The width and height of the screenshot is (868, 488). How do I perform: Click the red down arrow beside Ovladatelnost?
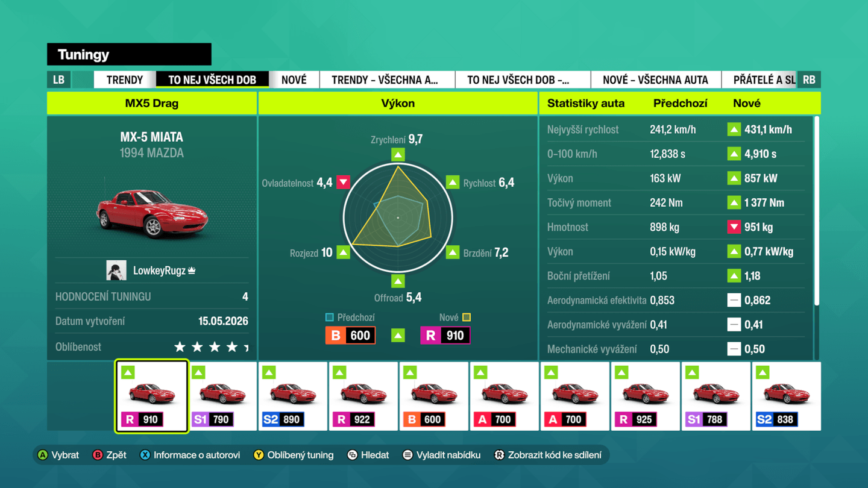pos(343,182)
